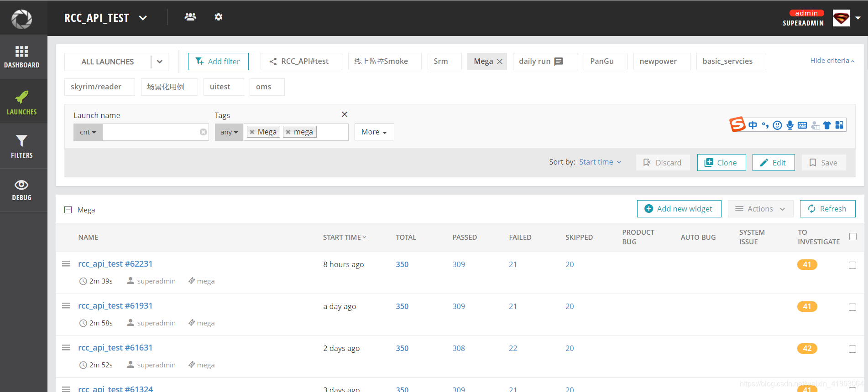Image resolution: width=868 pixels, height=392 pixels.
Task: Open row menu for rcc_api_test #61931
Action: (x=66, y=305)
